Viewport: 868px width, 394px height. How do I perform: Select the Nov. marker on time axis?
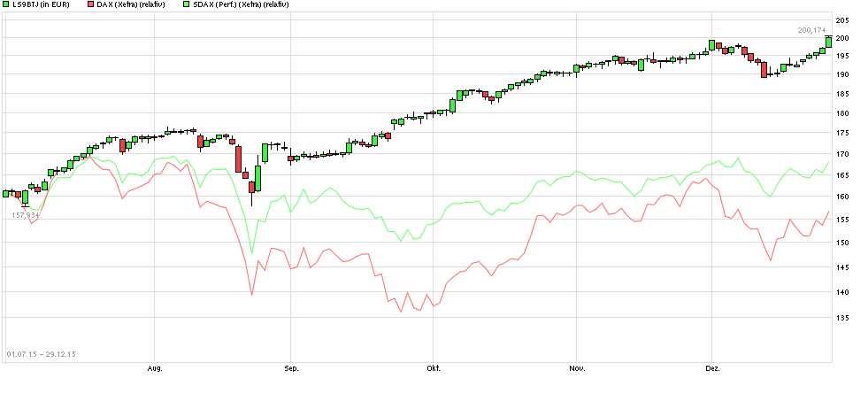tap(577, 367)
